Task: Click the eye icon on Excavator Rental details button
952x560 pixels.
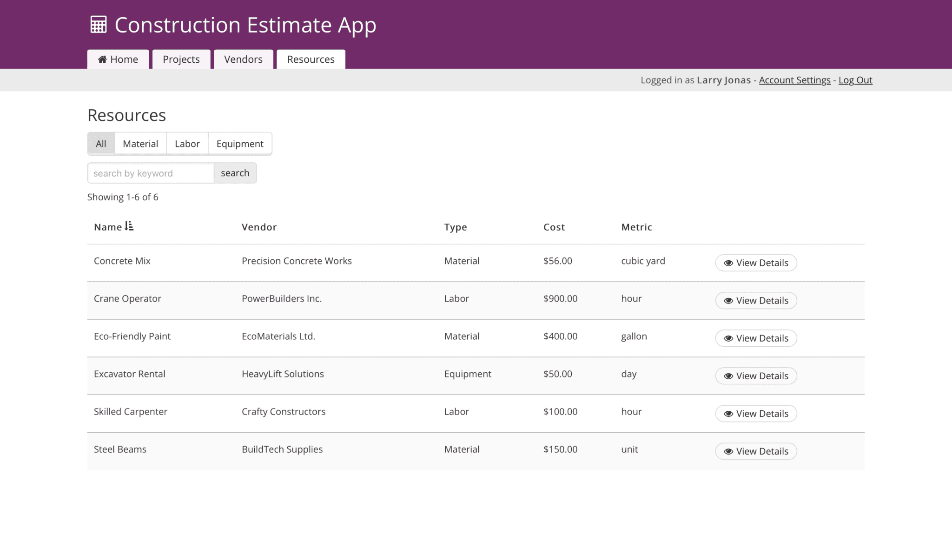Action: point(728,376)
